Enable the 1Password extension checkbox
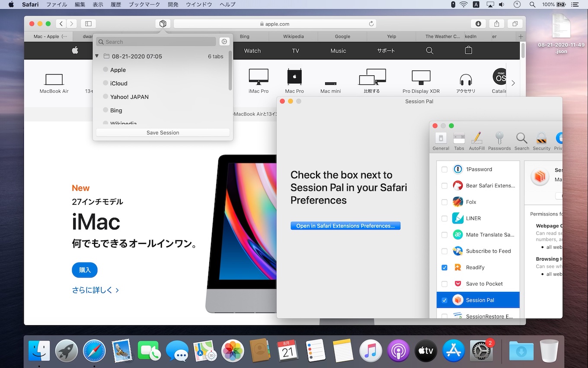 tap(444, 169)
